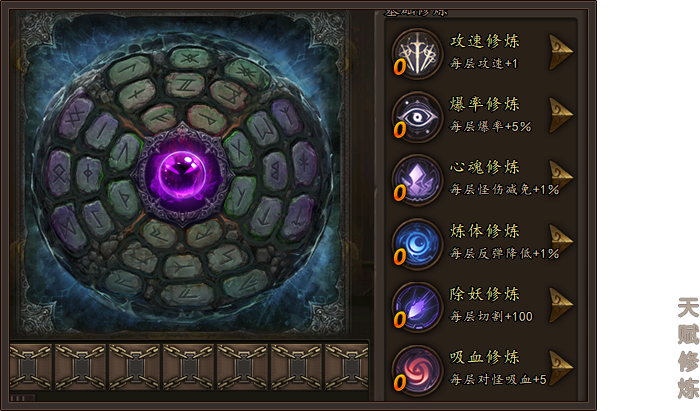Image resolution: width=700 pixels, height=411 pixels.
Task: Click the 攻速修炼 crossed swords icon
Action: point(417,54)
